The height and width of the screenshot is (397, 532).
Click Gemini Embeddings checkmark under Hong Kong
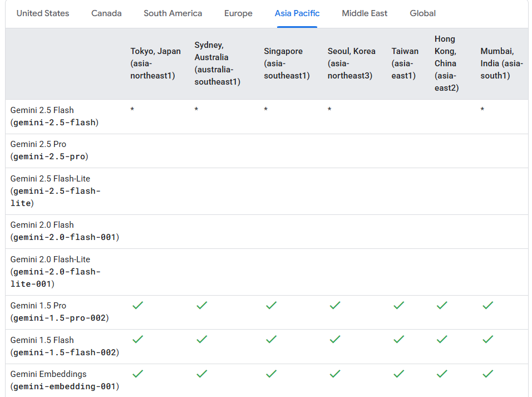tap(442, 374)
